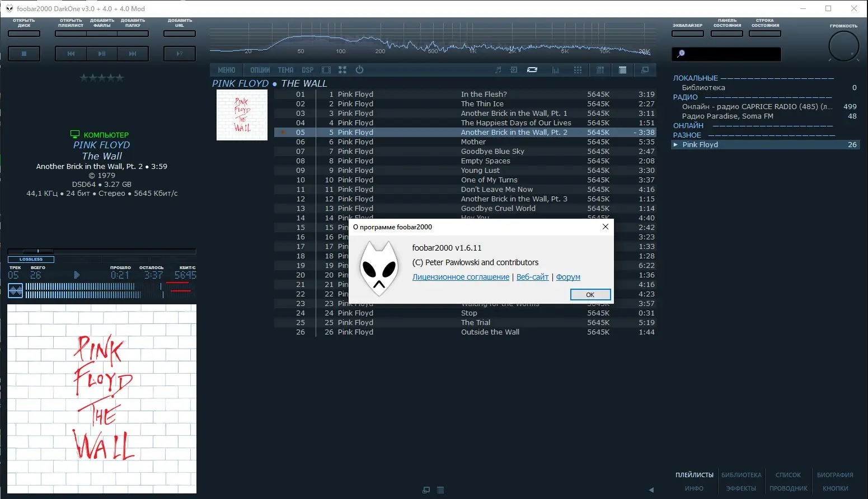Click the spectrum bars icon
Screen dimensions: 868x499
click(556, 70)
